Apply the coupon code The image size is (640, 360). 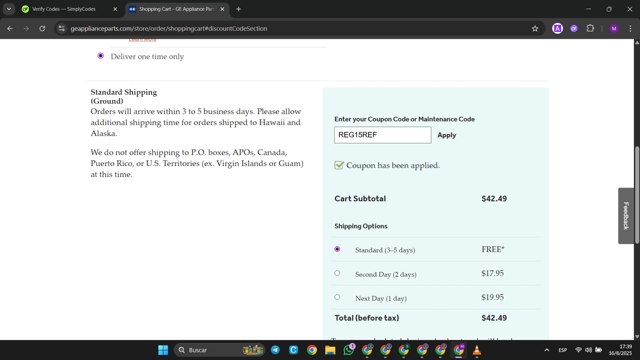click(447, 135)
